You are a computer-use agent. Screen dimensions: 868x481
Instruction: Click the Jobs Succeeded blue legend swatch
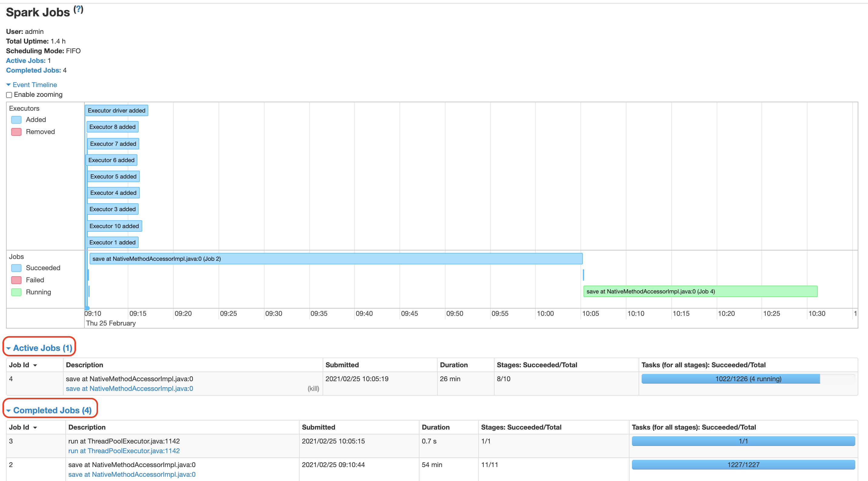pyautogui.click(x=17, y=268)
